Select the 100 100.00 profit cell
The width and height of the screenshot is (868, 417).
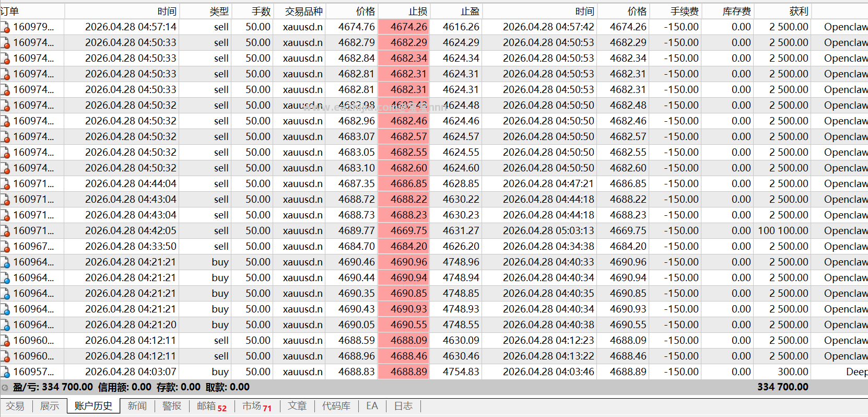coord(782,230)
